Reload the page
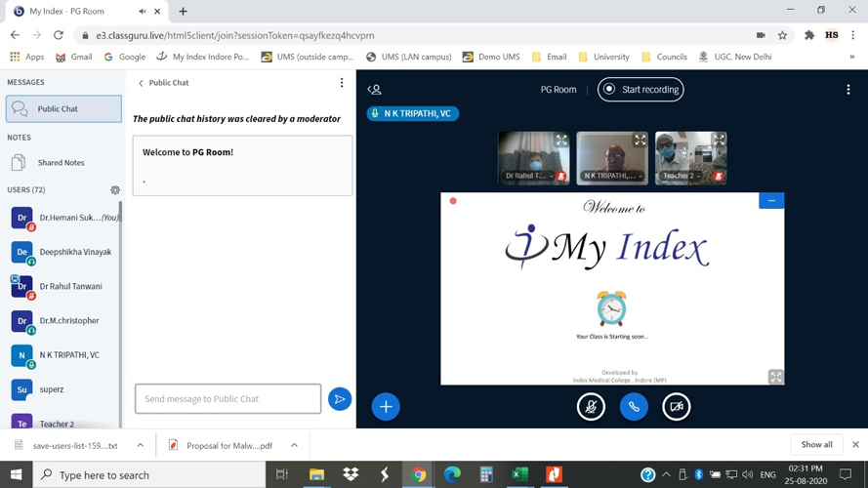Screen dimensions: 868x488 [x=59, y=35]
